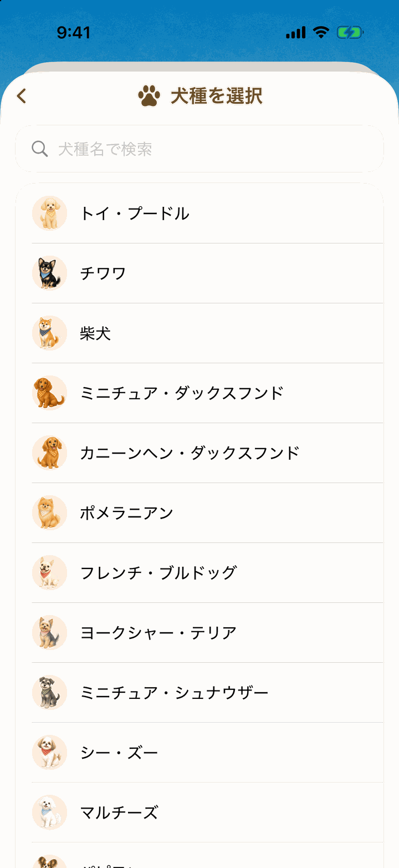This screenshot has width=399, height=868.
Task: Select ミニチュア・ダックスフンド breed
Action: click(199, 393)
